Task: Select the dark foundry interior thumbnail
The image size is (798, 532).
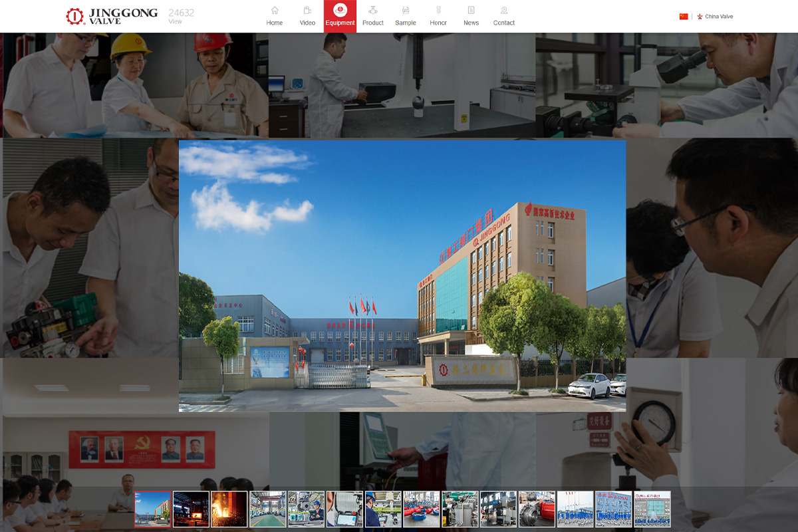Action: (191, 509)
